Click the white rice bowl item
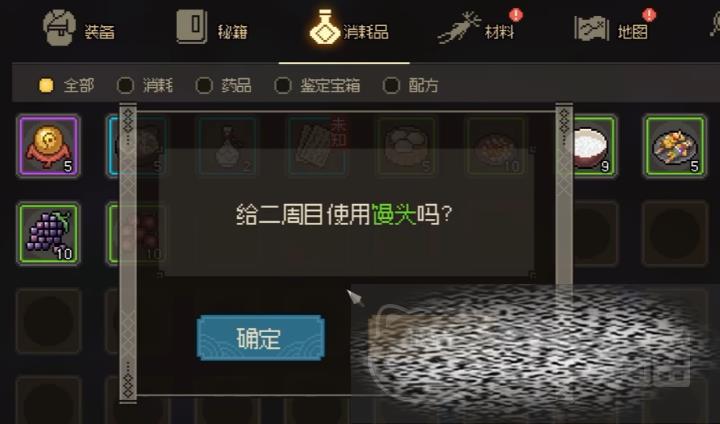 pos(593,146)
